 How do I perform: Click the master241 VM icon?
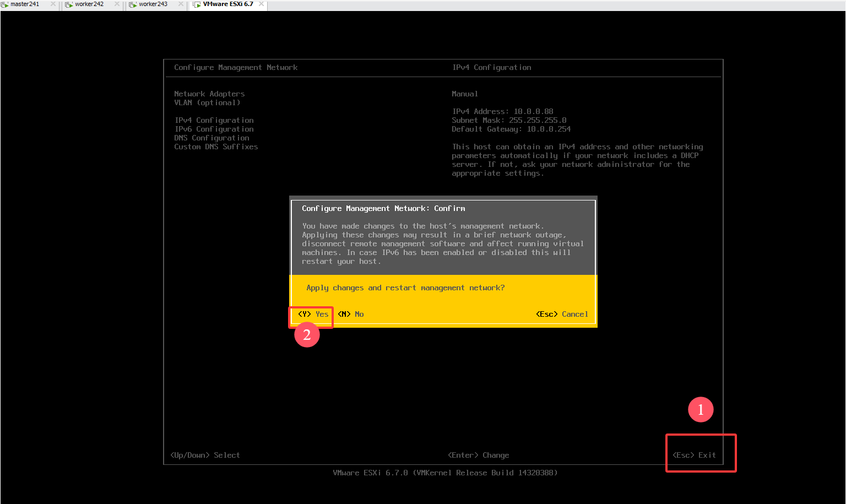[5, 4]
